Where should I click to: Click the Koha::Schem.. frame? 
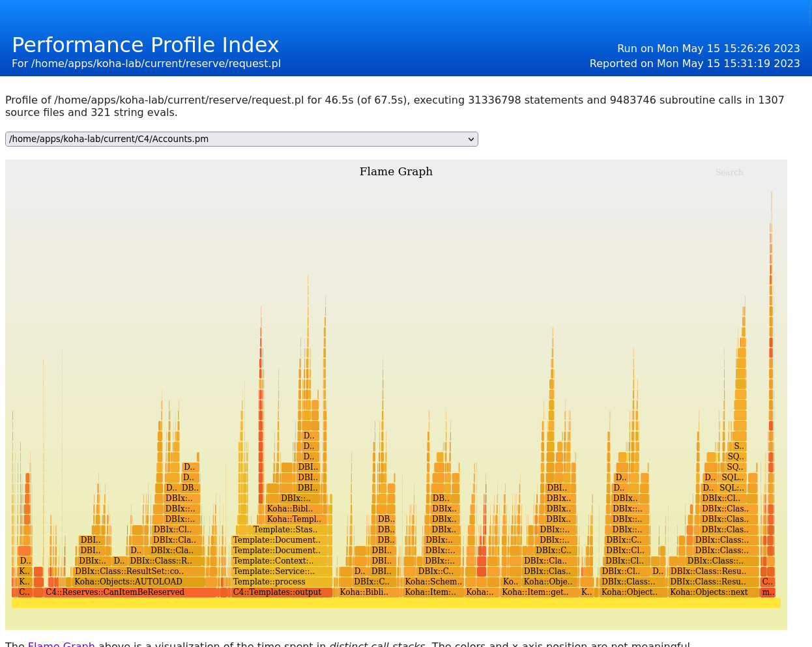(x=433, y=582)
